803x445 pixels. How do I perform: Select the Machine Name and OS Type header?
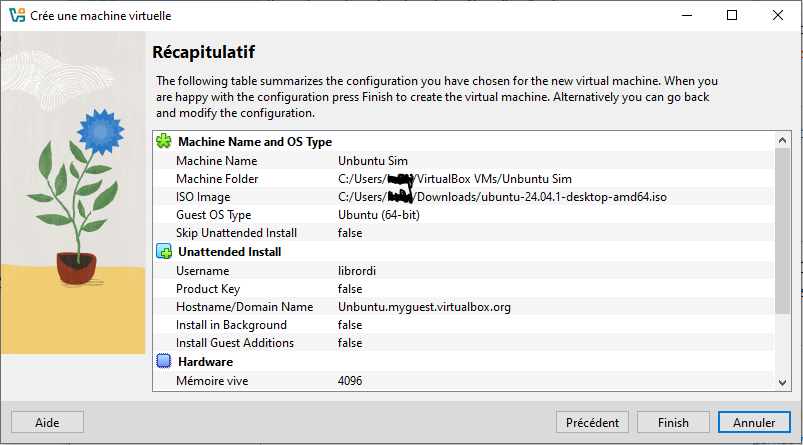(x=255, y=142)
